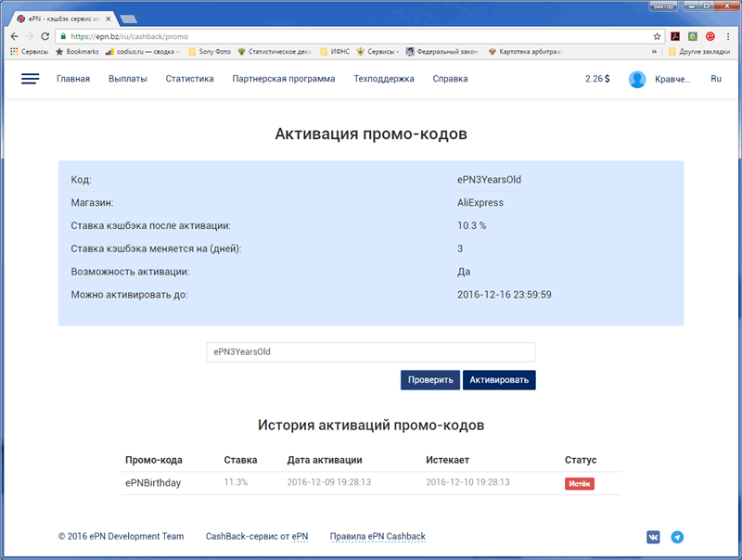Screen dimensions: 742x560
Task: Click the Активировать button
Action: coord(499,380)
